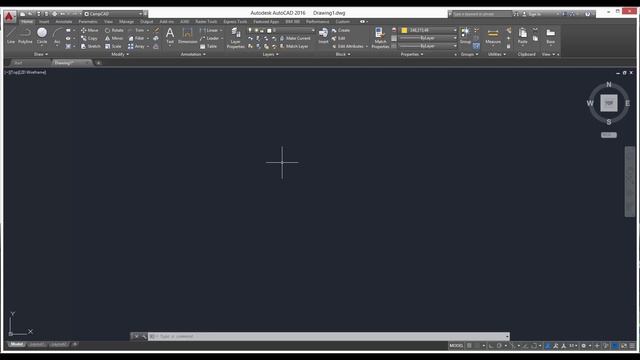
Task: Open the Manage ribbon tab
Action: point(126,22)
